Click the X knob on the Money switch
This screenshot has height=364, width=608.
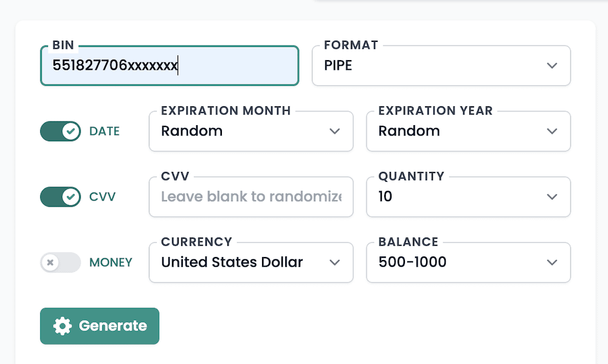click(51, 263)
